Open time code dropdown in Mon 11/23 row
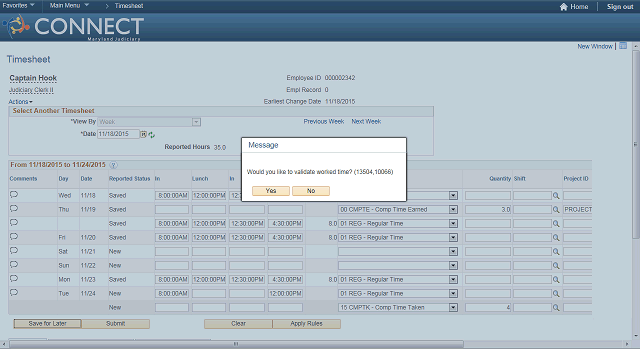The image size is (640, 360). click(453, 280)
